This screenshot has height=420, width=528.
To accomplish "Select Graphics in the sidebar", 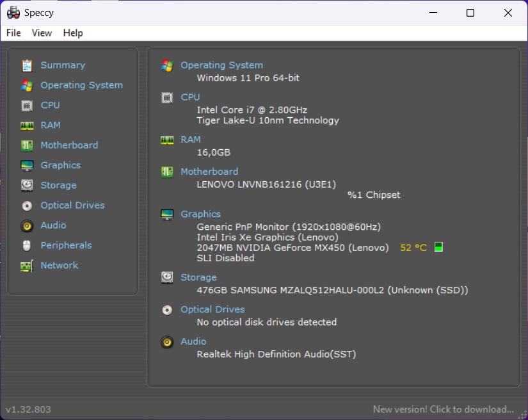I will click(61, 165).
